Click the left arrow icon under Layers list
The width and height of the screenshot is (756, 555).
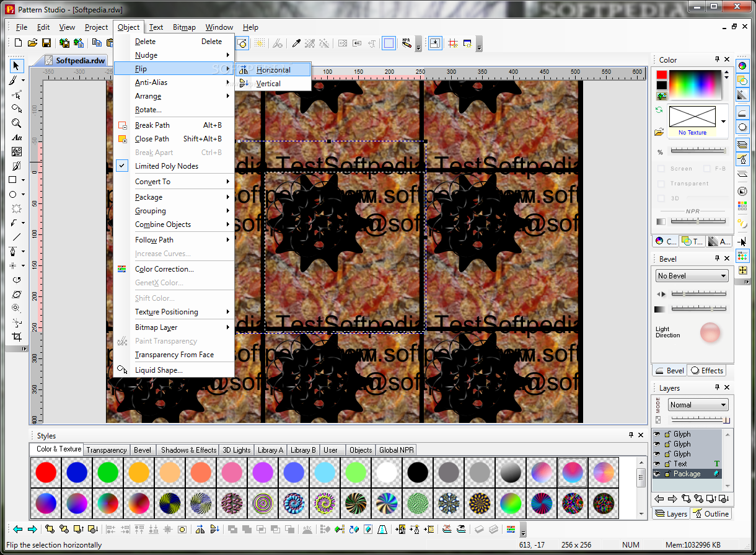[x=659, y=499]
